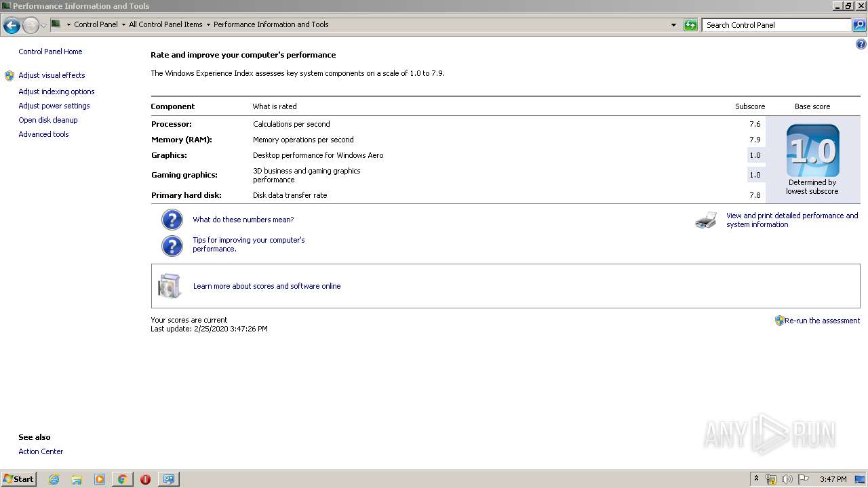
Task: Open Adjust power settings
Action: point(54,106)
